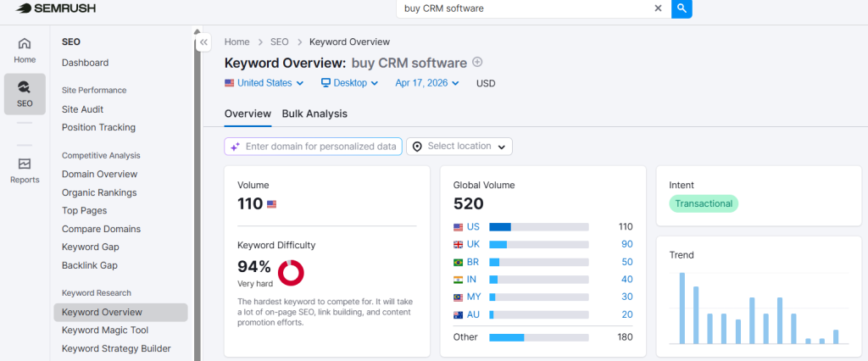Click the UK volume progress bar
Viewport: 868px width, 361px height.
538,244
